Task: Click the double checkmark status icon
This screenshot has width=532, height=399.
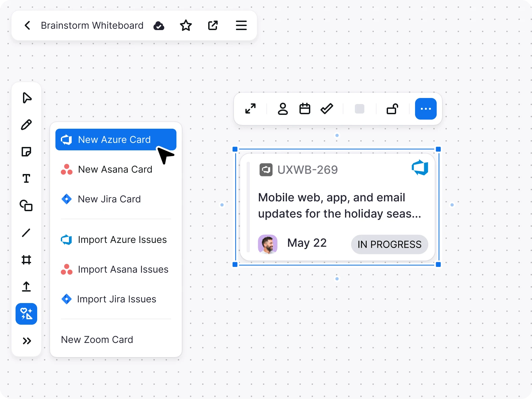Action: (327, 109)
